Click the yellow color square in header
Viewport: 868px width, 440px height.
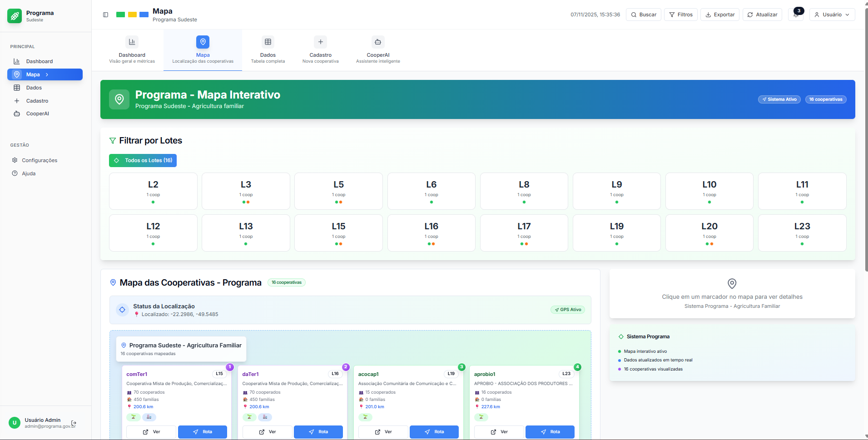pos(132,15)
